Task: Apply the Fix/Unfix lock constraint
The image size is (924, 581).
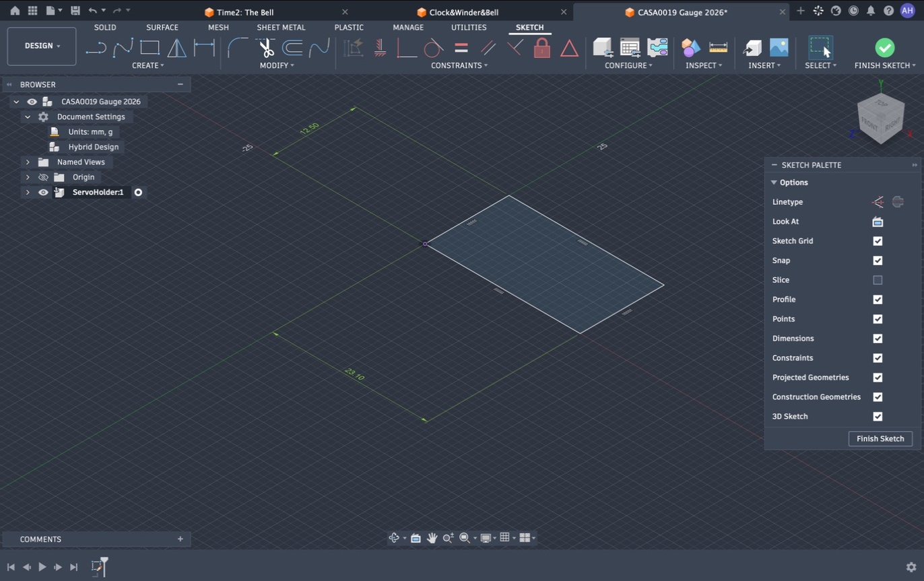Action: click(x=542, y=48)
